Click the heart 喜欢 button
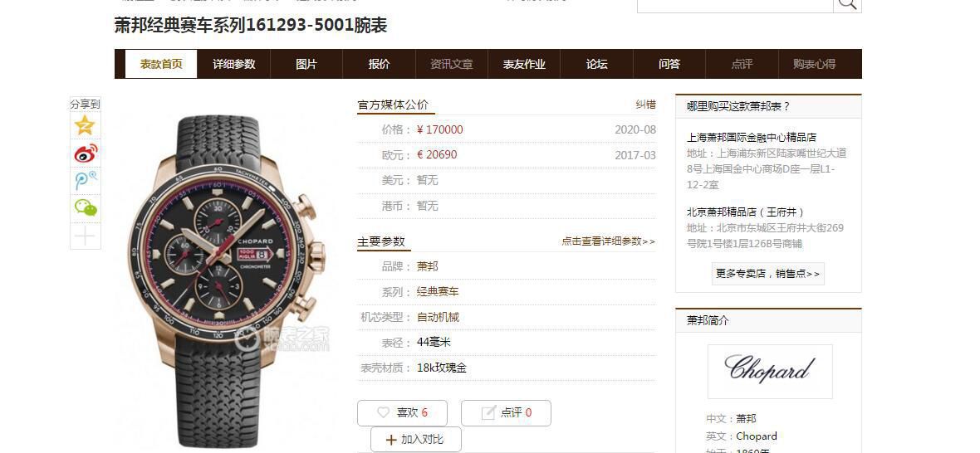The image size is (980, 453). click(x=403, y=413)
